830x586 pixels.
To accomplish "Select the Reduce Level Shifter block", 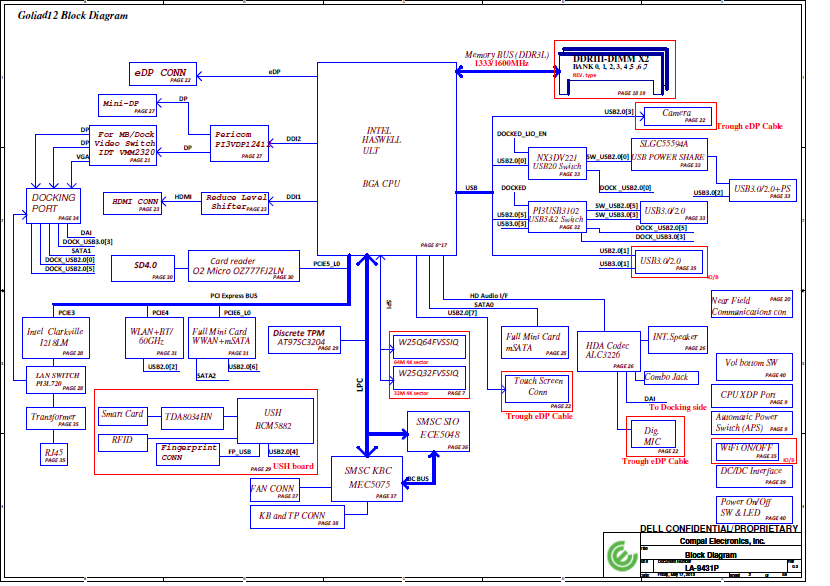I will [x=235, y=203].
